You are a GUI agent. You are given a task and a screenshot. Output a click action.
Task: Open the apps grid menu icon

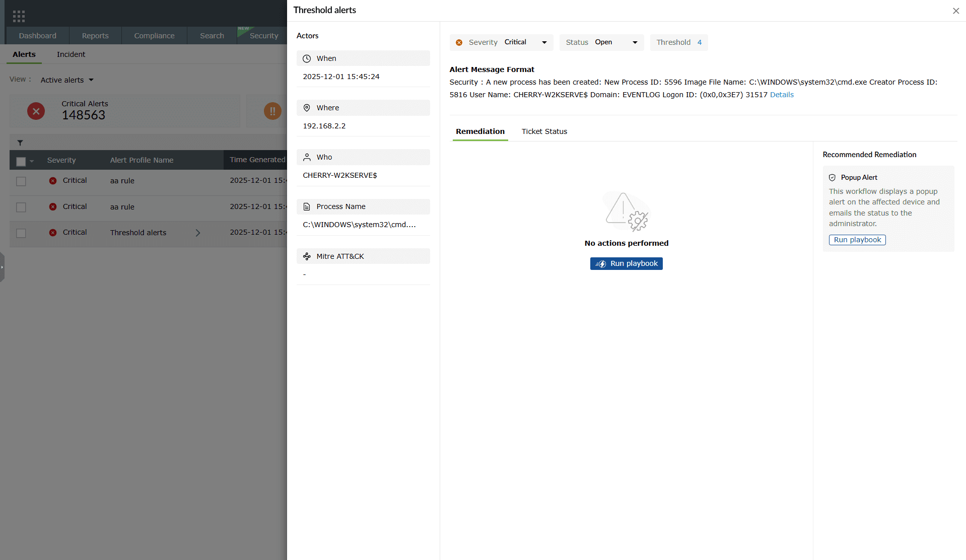[x=19, y=16]
